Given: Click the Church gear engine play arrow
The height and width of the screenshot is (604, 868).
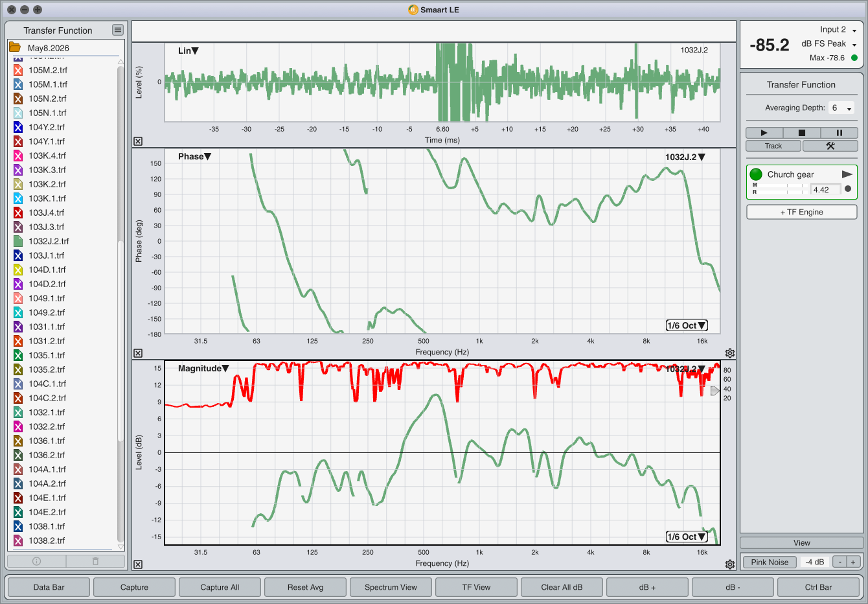Looking at the screenshot, I should point(847,174).
